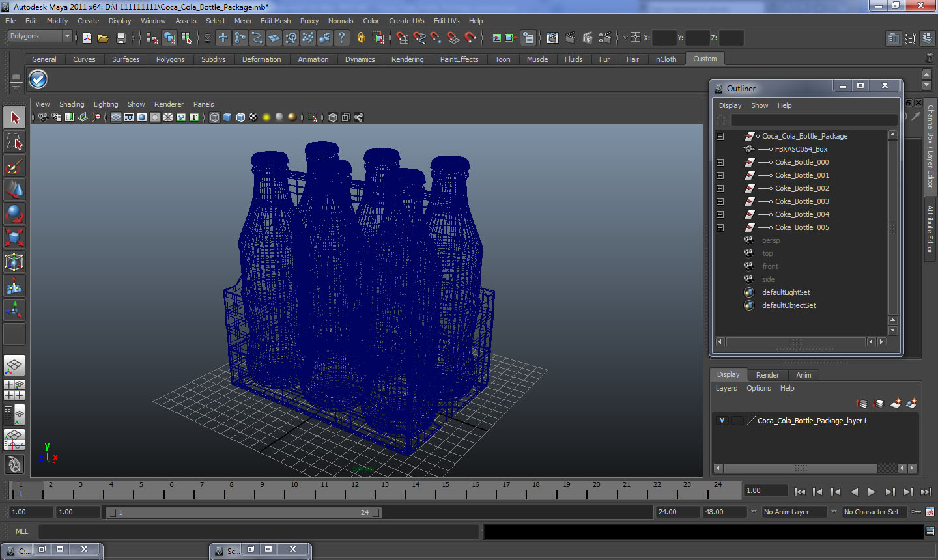Create a new scene file
This screenshot has height=560, width=938.
click(87, 38)
